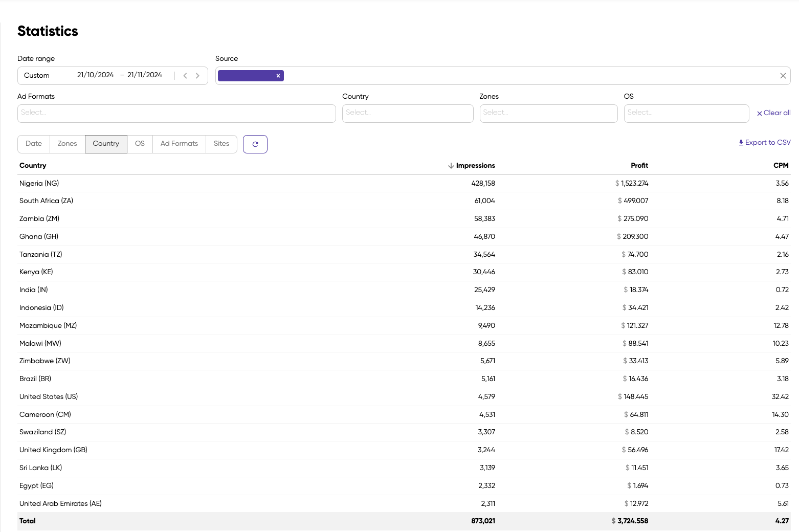The image size is (799, 532).
Task: Switch to the Zones grouping tab
Action: click(67, 144)
